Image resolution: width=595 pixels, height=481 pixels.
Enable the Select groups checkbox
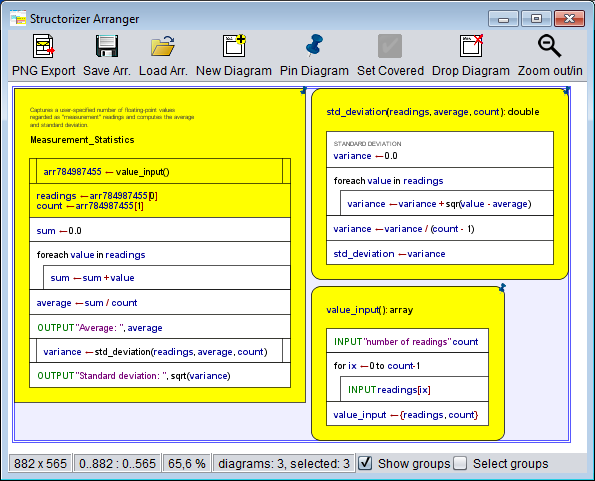[x=460, y=463]
